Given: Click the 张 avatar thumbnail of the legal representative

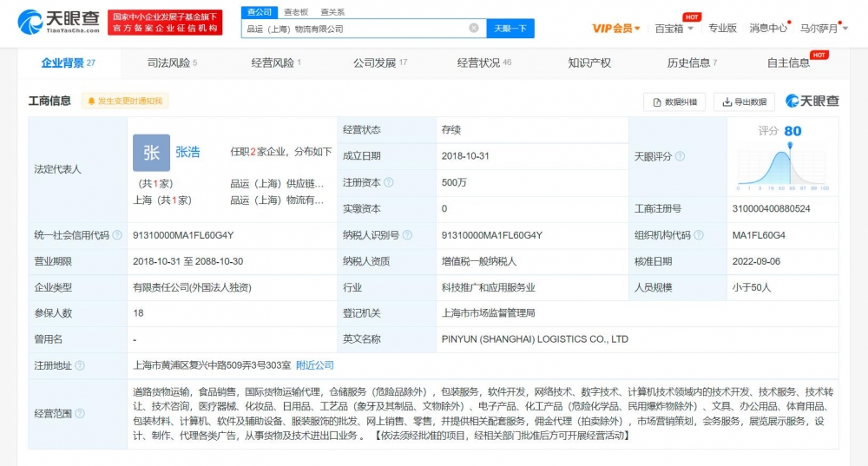Looking at the screenshot, I should [x=151, y=153].
